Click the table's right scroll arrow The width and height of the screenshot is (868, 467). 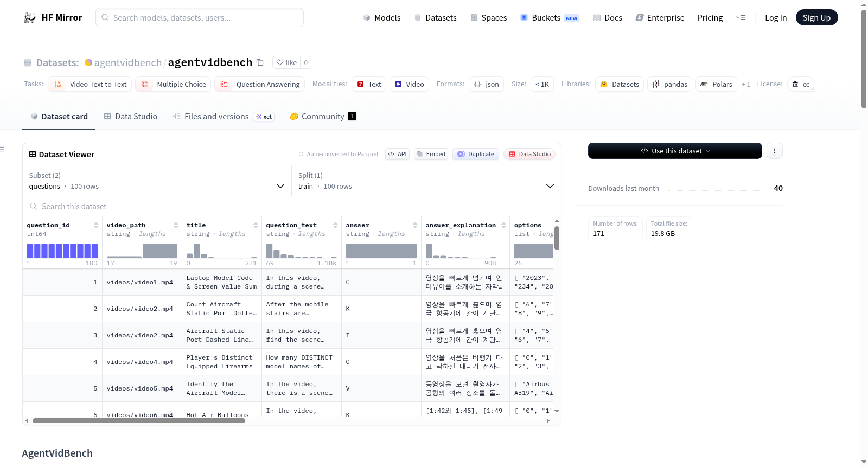click(x=548, y=420)
